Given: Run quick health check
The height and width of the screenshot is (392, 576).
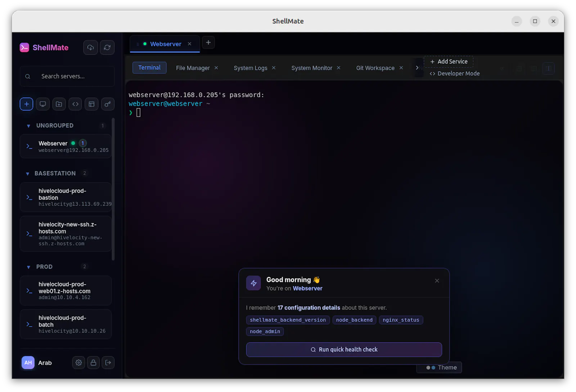Looking at the screenshot, I should 344,350.
